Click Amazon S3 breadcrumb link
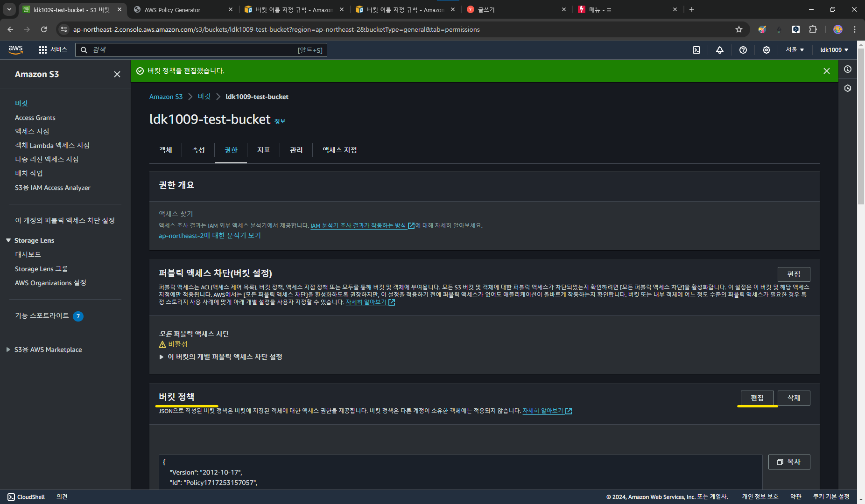 click(x=166, y=97)
